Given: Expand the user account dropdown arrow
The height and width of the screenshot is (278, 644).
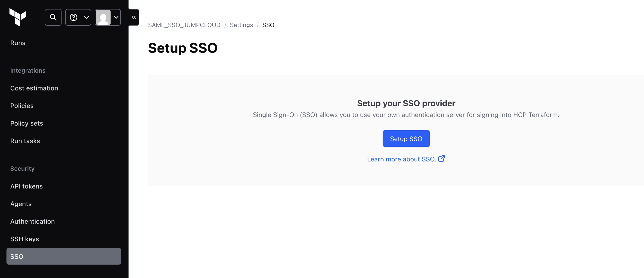Looking at the screenshot, I should click(116, 17).
